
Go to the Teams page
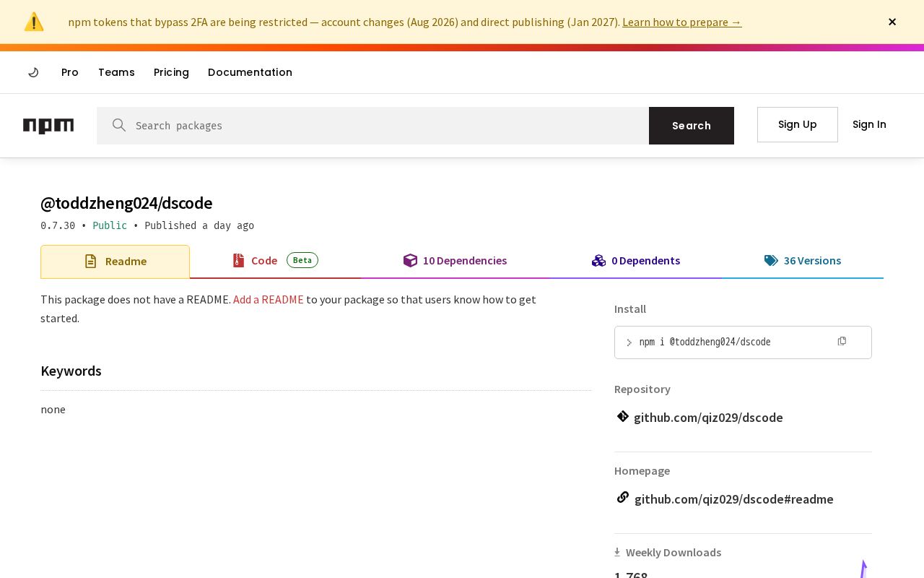(116, 72)
